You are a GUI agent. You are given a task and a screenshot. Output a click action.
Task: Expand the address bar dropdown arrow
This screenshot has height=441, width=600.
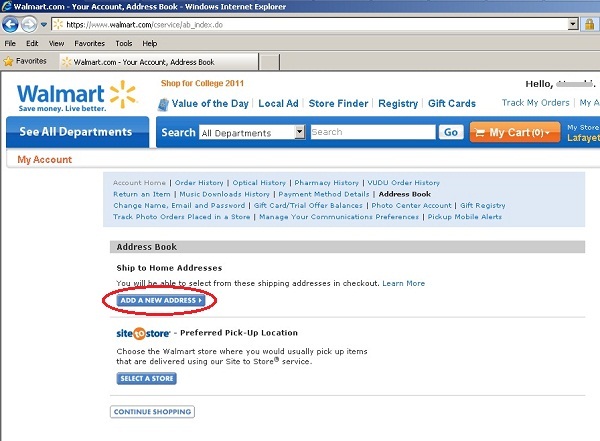[573, 24]
